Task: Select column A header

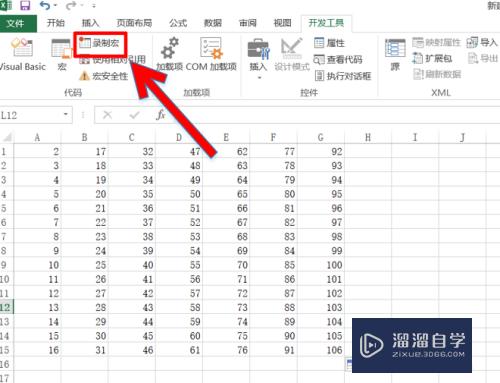Action: (x=37, y=137)
